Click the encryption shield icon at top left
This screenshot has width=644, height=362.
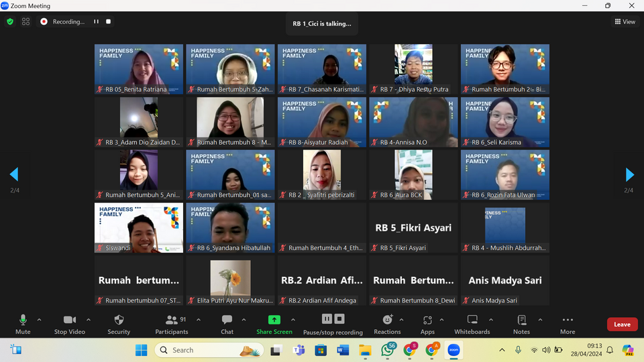click(10, 21)
